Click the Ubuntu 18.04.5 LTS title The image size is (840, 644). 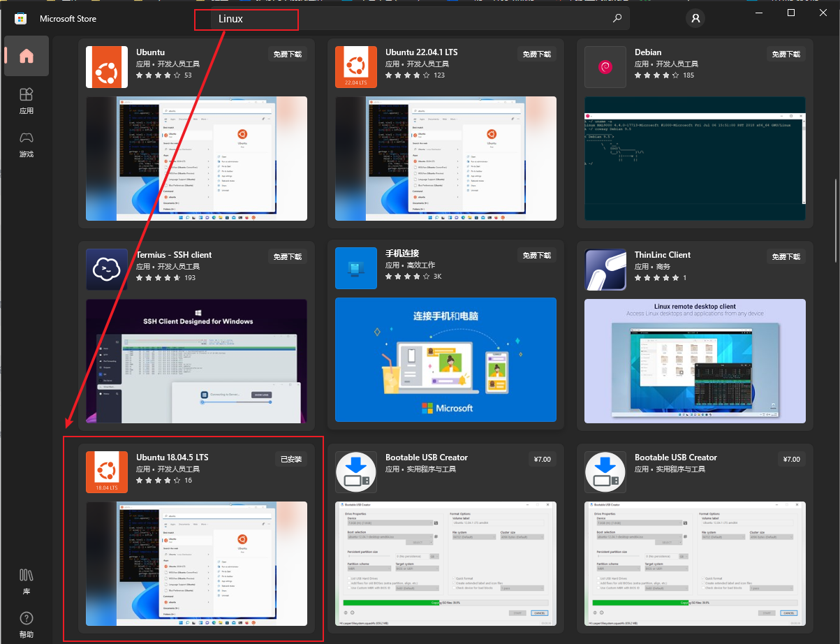172,458
